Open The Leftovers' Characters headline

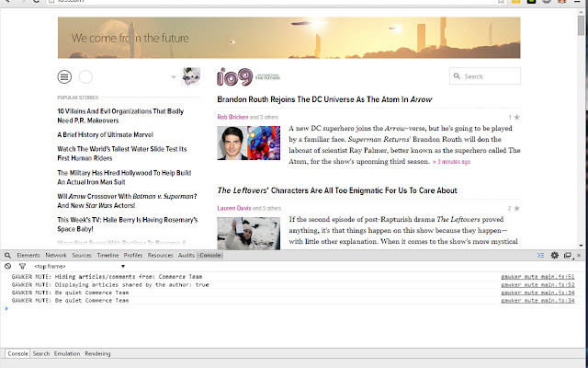click(337, 190)
